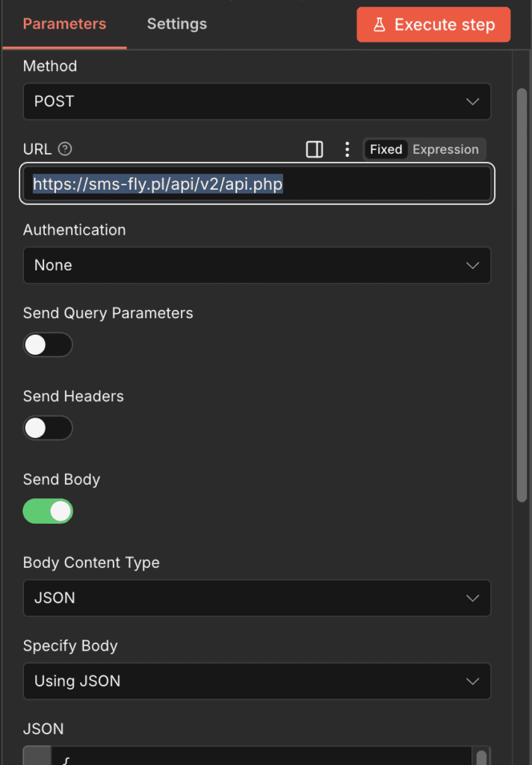Viewport: 532px width, 765px height.
Task: Click the flask icon on Execute step
Action: tap(380, 25)
